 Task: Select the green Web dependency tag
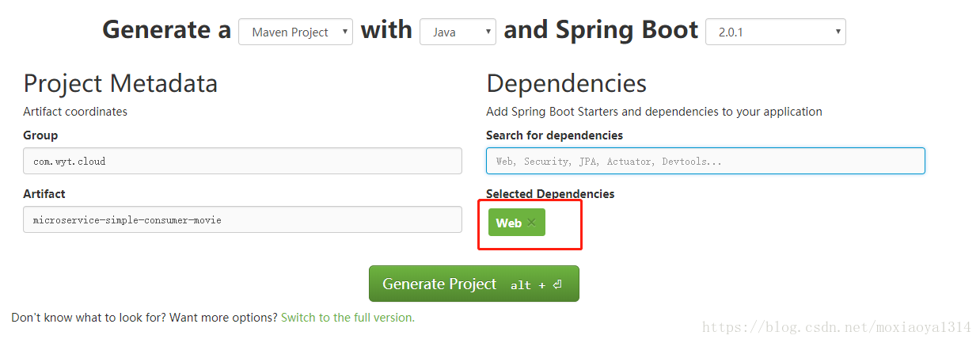pos(517,223)
